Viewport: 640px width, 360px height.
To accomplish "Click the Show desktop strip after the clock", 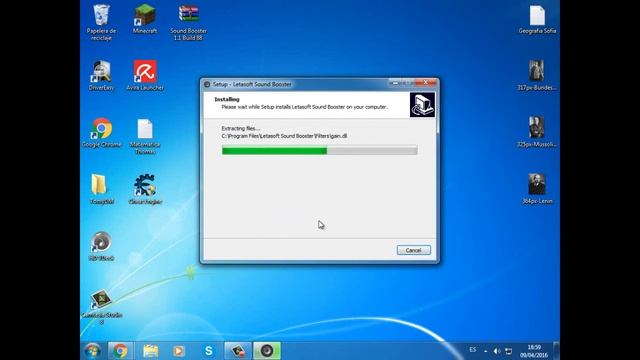I will tap(556, 351).
